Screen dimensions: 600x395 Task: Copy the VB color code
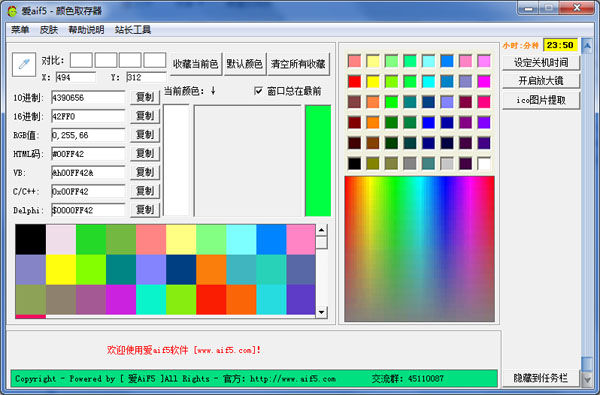tap(145, 173)
